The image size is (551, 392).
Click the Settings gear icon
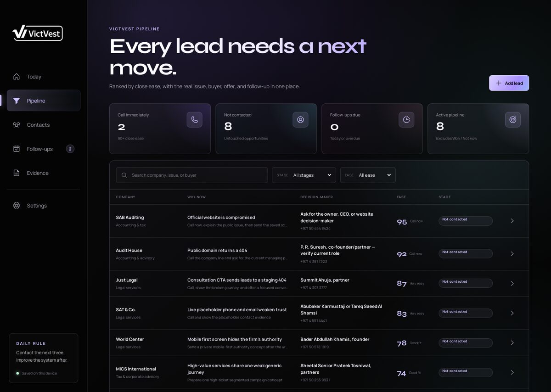click(x=17, y=206)
